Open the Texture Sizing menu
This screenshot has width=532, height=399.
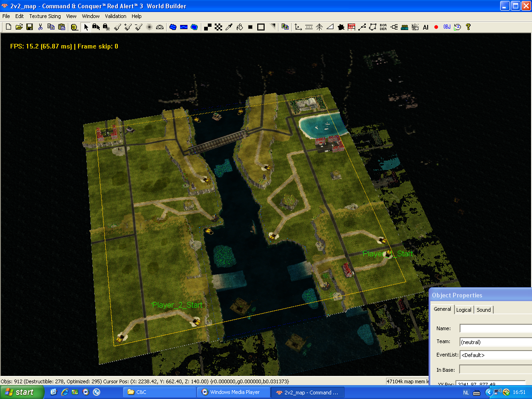45,16
